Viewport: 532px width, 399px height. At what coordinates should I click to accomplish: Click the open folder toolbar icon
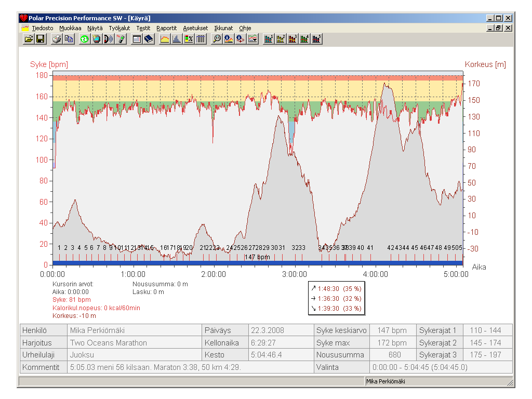coord(29,39)
